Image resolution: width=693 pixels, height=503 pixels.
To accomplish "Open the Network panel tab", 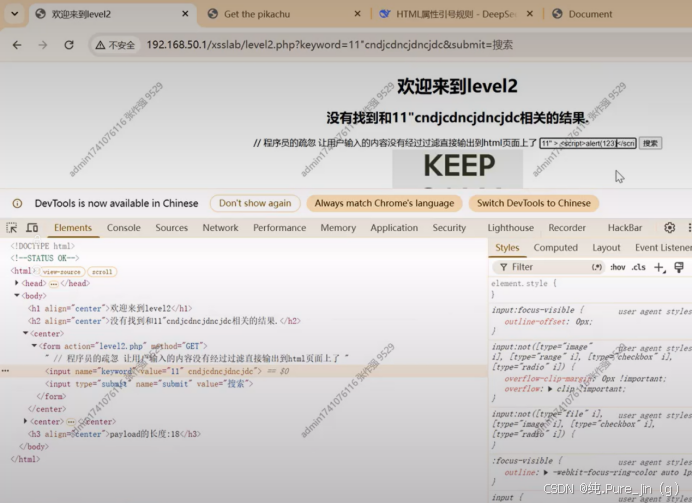I will pyautogui.click(x=220, y=228).
